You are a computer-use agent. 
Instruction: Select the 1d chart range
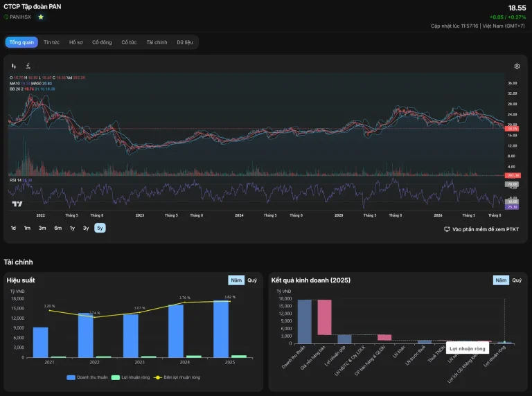pyautogui.click(x=13, y=228)
